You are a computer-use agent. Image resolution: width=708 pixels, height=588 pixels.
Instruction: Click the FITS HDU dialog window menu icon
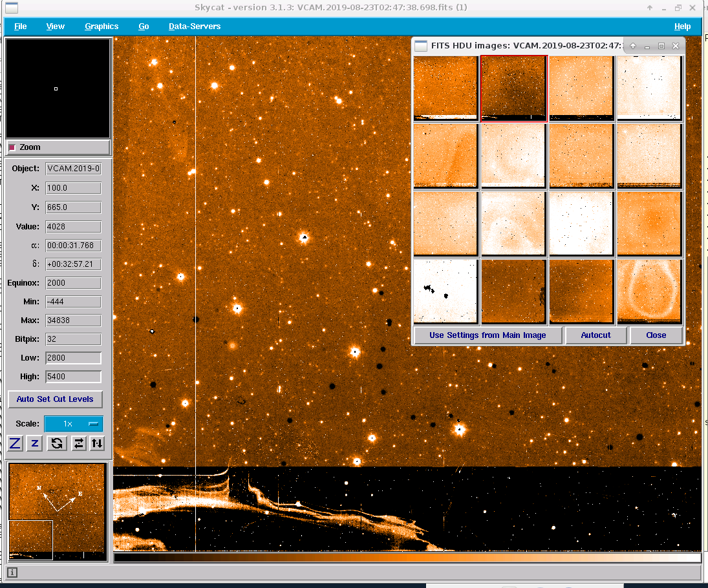point(421,46)
